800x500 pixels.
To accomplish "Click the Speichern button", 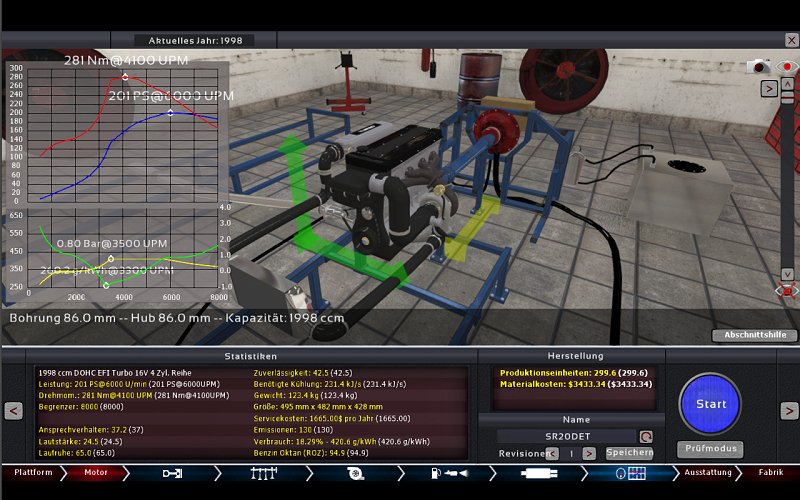I will [629, 453].
